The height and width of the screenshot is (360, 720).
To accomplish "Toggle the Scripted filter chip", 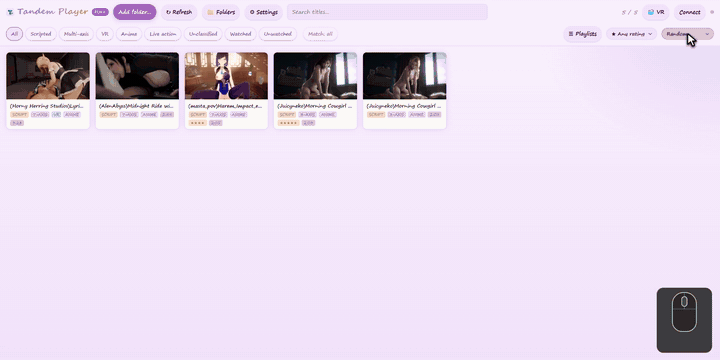I will [41, 34].
